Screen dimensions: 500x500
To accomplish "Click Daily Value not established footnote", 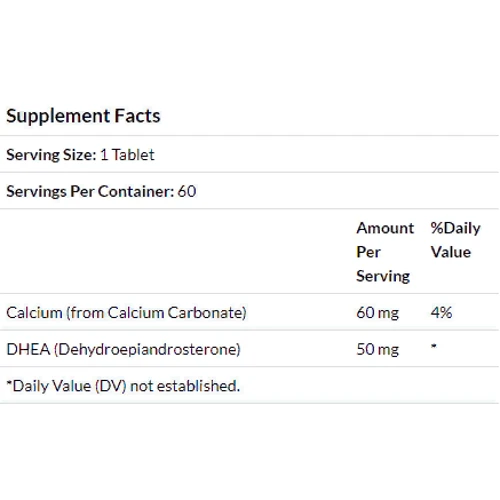I will tap(123, 386).
